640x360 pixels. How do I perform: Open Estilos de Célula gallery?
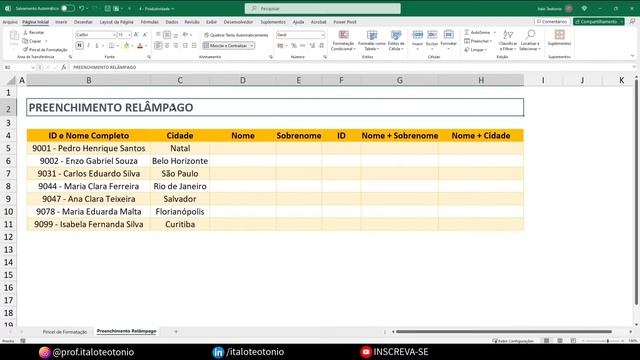[x=396, y=40]
